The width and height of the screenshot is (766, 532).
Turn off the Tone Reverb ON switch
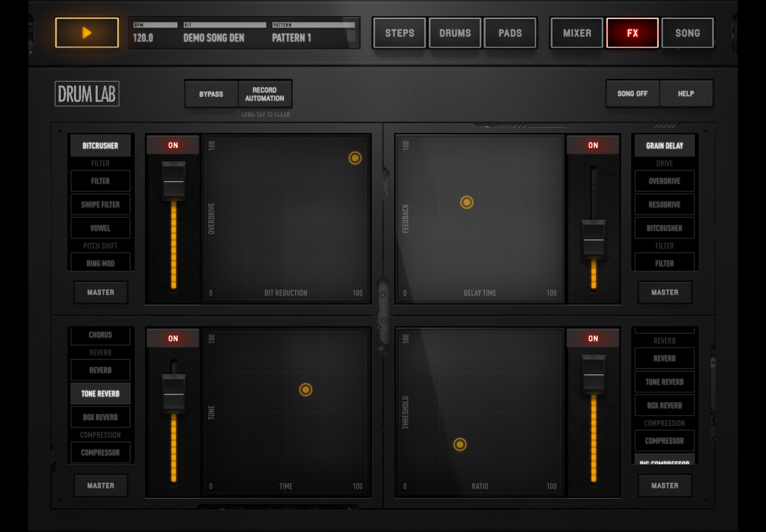tap(173, 338)
